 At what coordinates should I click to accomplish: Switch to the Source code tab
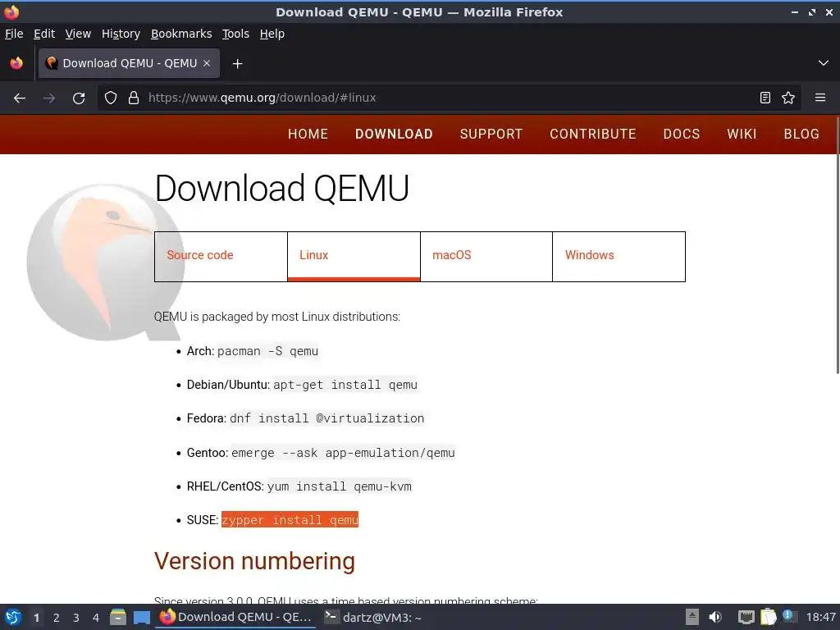(221, 257)
